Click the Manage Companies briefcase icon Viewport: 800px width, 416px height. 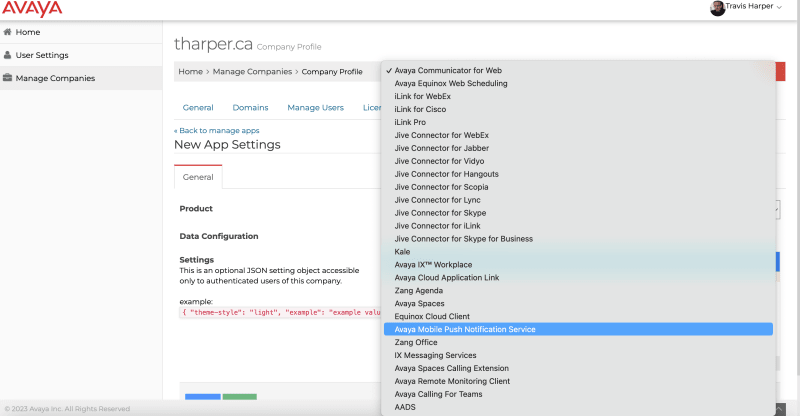7,78
